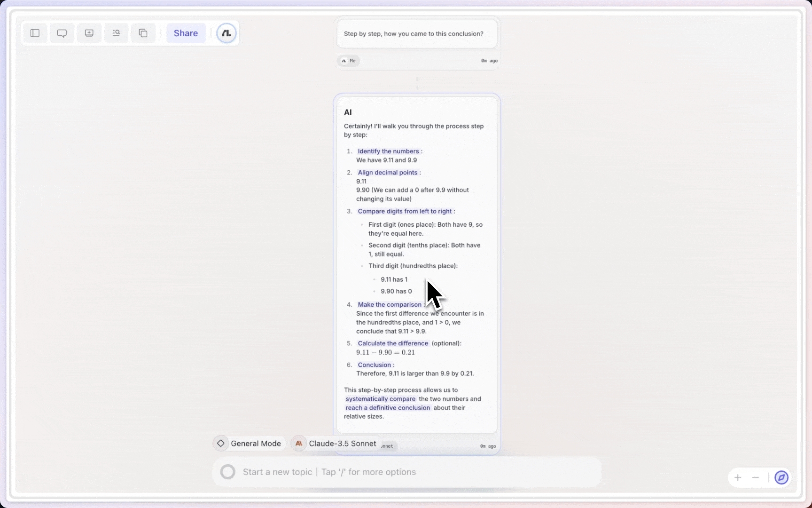Click the "Calculate the difference" highlighted text

click(x=393, y=343)
